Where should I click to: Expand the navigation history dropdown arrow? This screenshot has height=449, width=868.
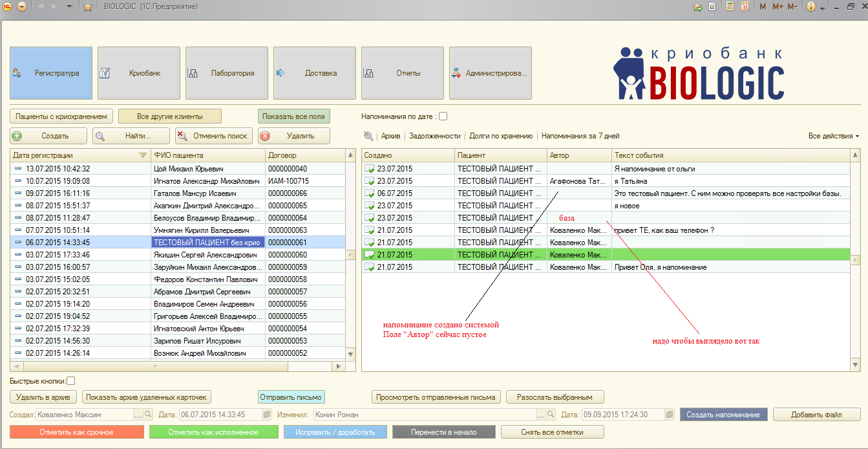(69, 7)
